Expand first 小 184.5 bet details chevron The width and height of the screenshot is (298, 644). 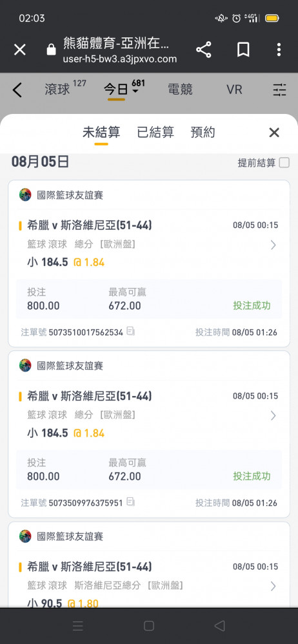(x=273, y=245)
